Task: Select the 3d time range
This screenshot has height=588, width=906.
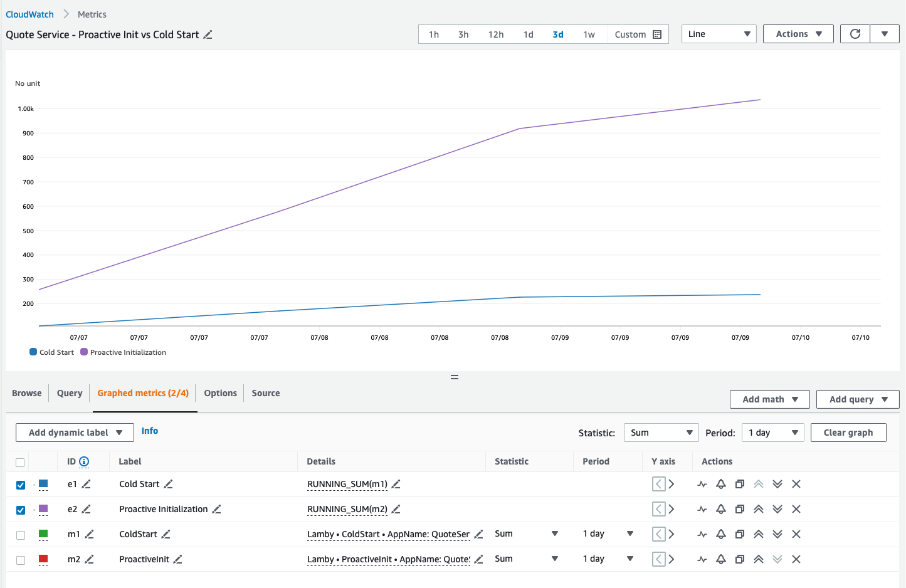Action: (x=558, y=34)
